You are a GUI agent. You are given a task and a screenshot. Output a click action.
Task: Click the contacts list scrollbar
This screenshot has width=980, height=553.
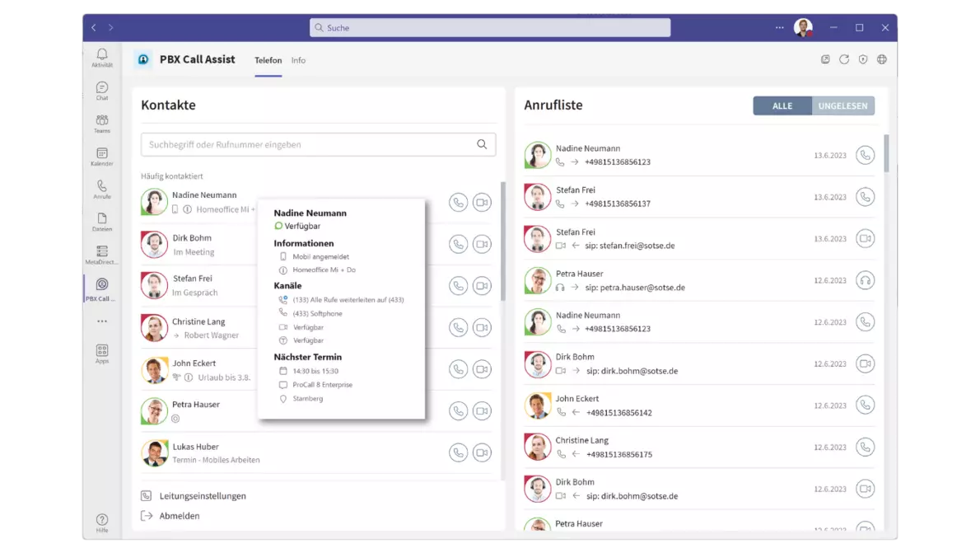click(x=502, y=241)
